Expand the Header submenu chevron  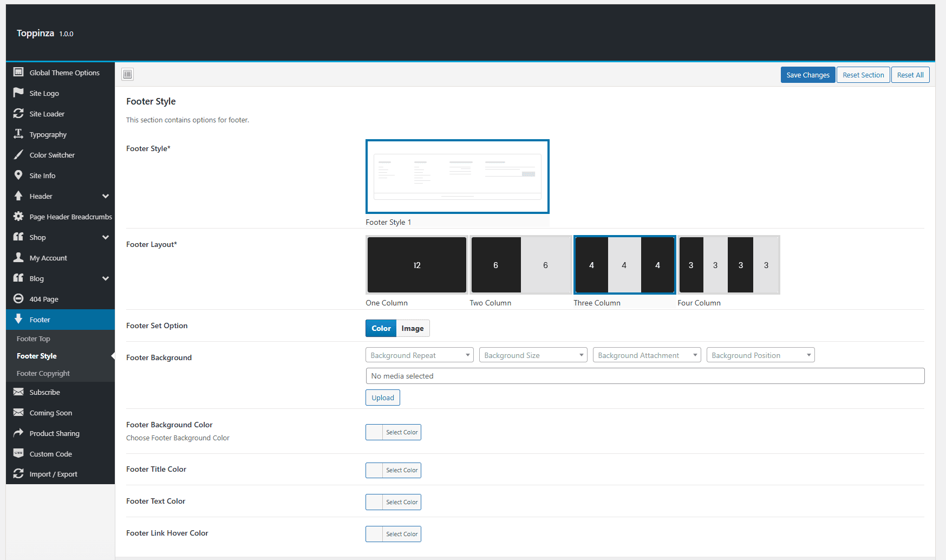(106, 196)
